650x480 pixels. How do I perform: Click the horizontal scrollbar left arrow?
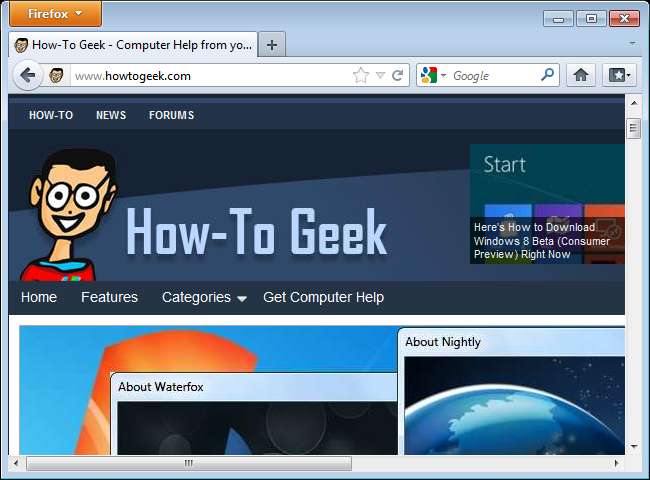(16, 463)
